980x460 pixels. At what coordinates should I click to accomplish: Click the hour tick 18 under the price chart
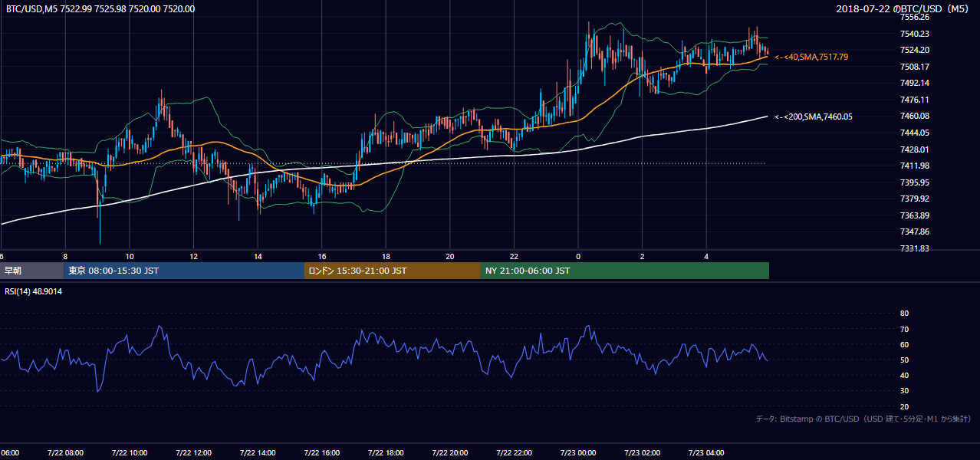pyautogui.click(x=386, y=257)
